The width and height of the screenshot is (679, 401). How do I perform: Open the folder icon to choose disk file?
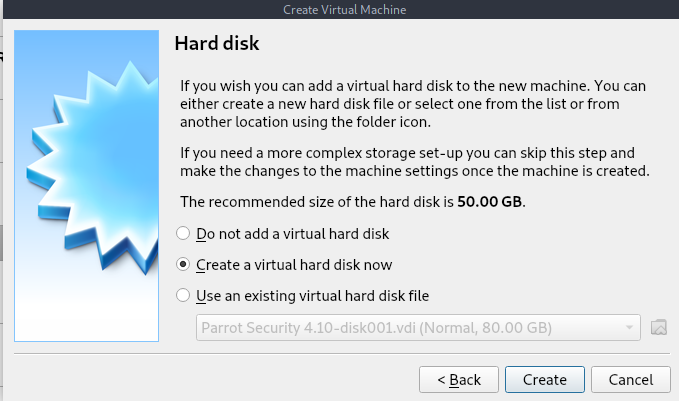pos(659,327)
